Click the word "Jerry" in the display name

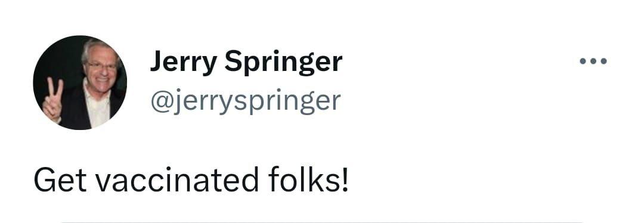coord(183,63)
